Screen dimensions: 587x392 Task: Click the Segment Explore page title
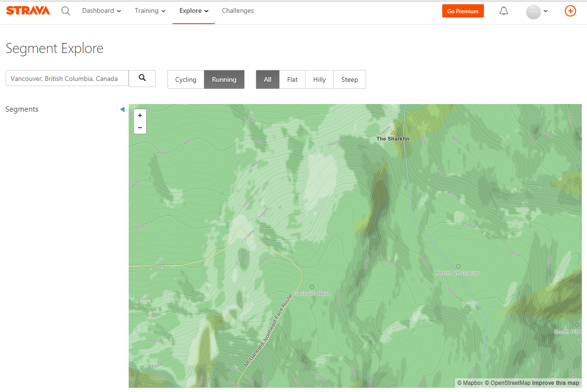54,48
